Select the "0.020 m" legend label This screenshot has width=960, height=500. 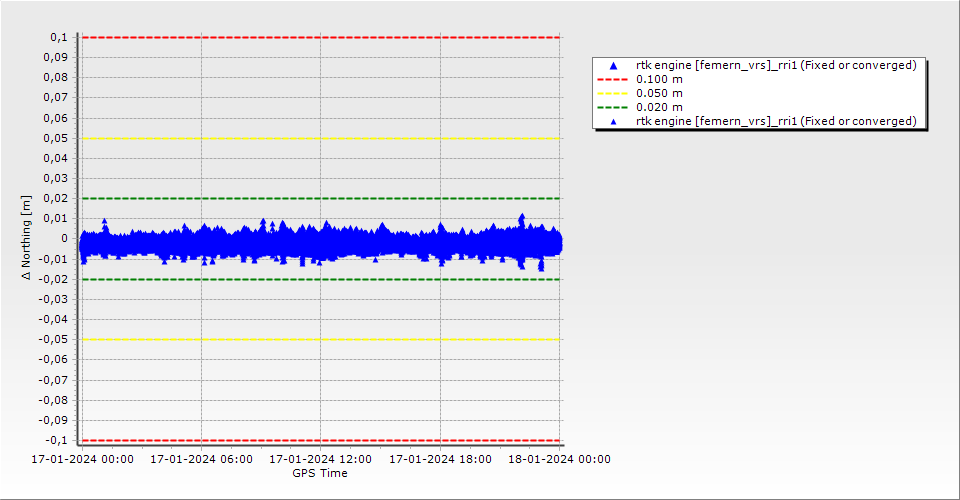click(x=660, y=107)
